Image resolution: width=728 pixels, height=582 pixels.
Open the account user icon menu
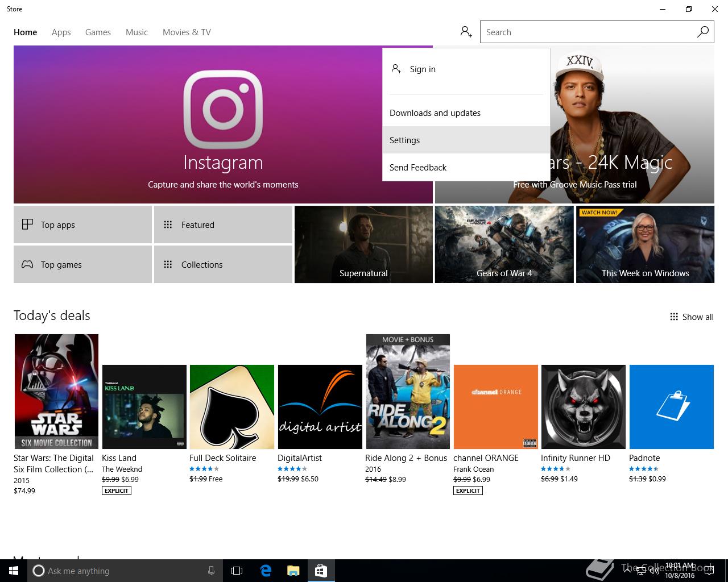[466, 32]
